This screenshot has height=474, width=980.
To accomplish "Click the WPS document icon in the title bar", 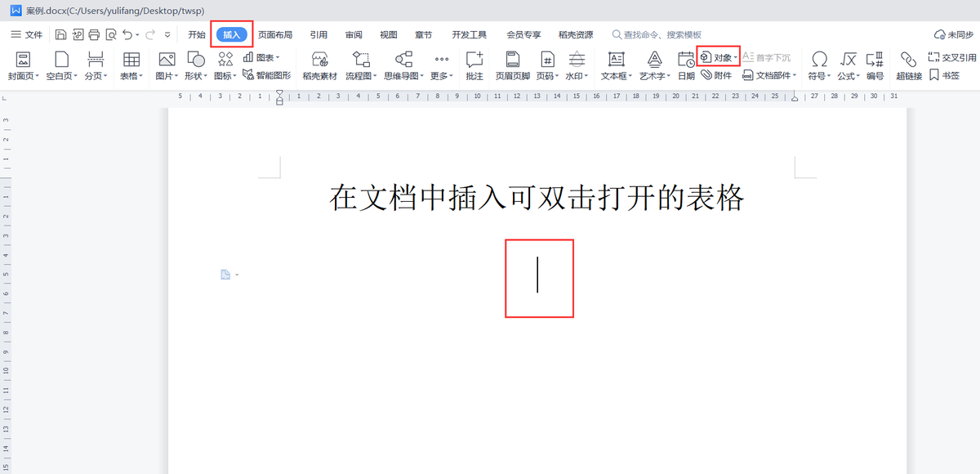I will click(16, 9).
